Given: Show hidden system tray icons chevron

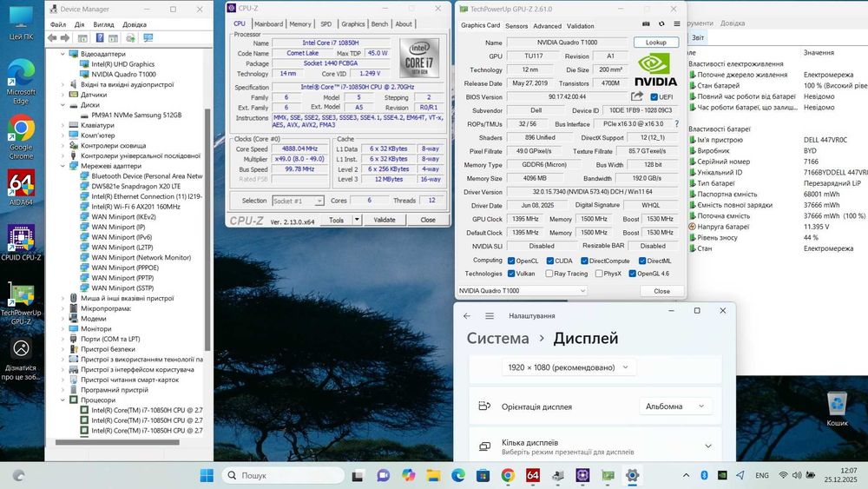Looking at the screenshot, I should [686, 475].
